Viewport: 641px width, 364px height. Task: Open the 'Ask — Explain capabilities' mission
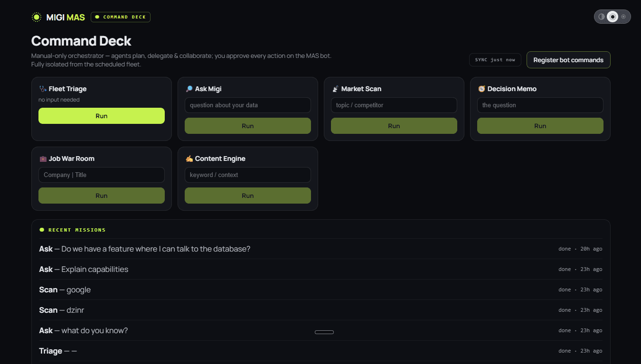coord(320,269)
